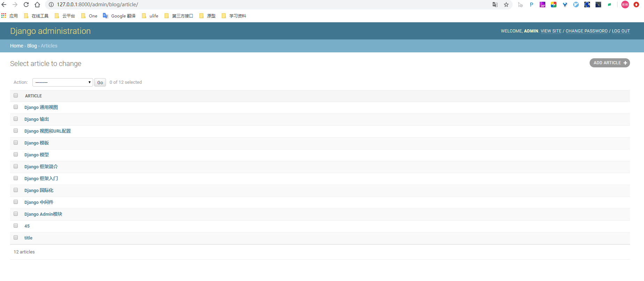Click the LOG OUT link

621,31
